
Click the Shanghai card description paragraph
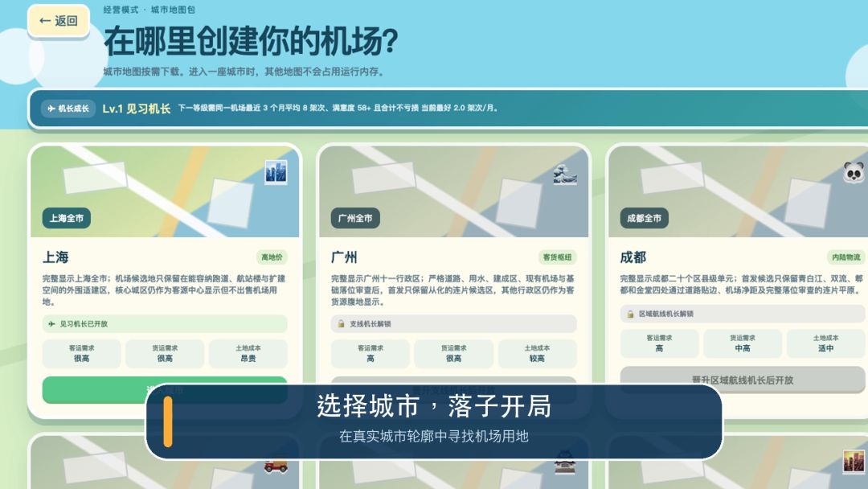click(165, 290)
